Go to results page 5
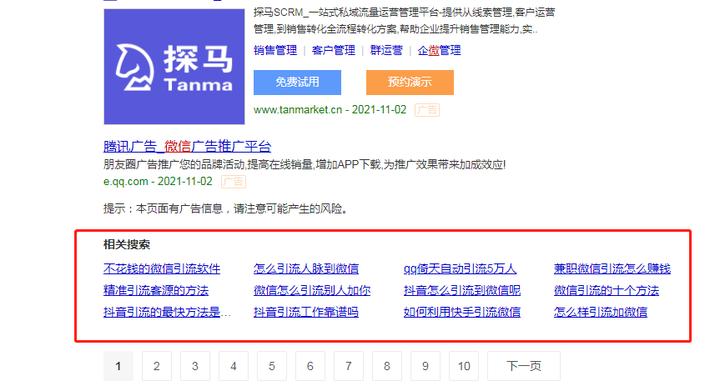The image size is (720, 386). (x=272, y=366)
